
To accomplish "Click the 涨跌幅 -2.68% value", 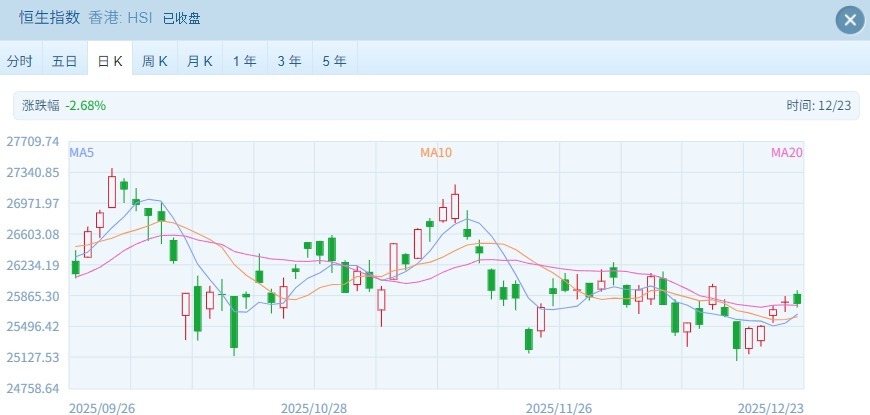I will [x=86, y=105].
